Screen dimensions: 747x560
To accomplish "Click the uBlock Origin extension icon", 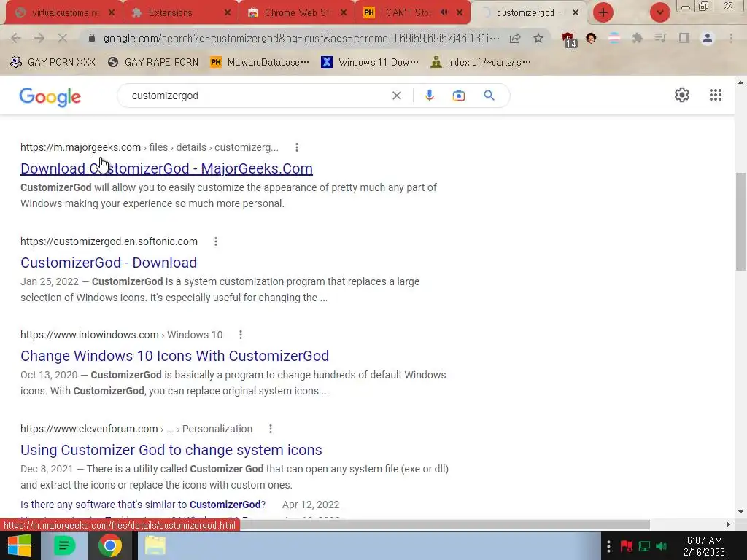I will [x=569, y=39].
